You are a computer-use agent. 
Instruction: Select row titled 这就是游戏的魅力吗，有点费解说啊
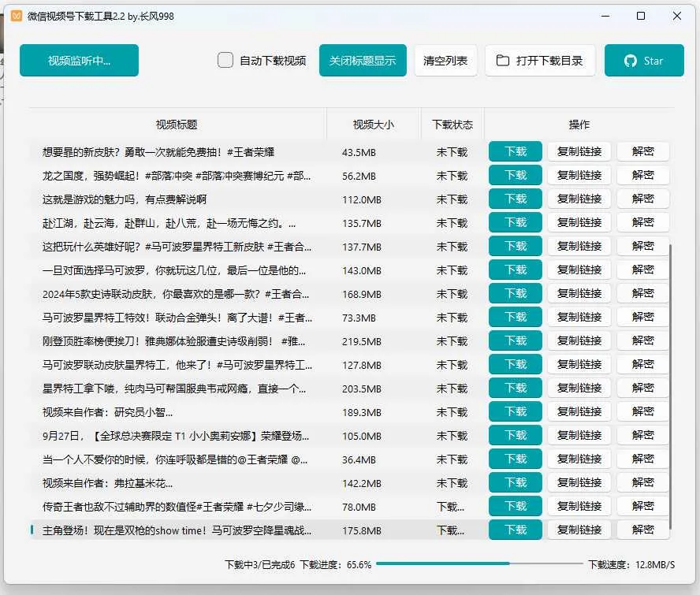[x=124, y=199]
